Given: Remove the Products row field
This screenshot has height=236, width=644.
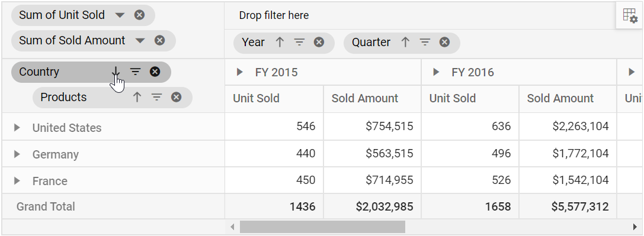Looking at the screenshot, I should (x=176, y=97).
